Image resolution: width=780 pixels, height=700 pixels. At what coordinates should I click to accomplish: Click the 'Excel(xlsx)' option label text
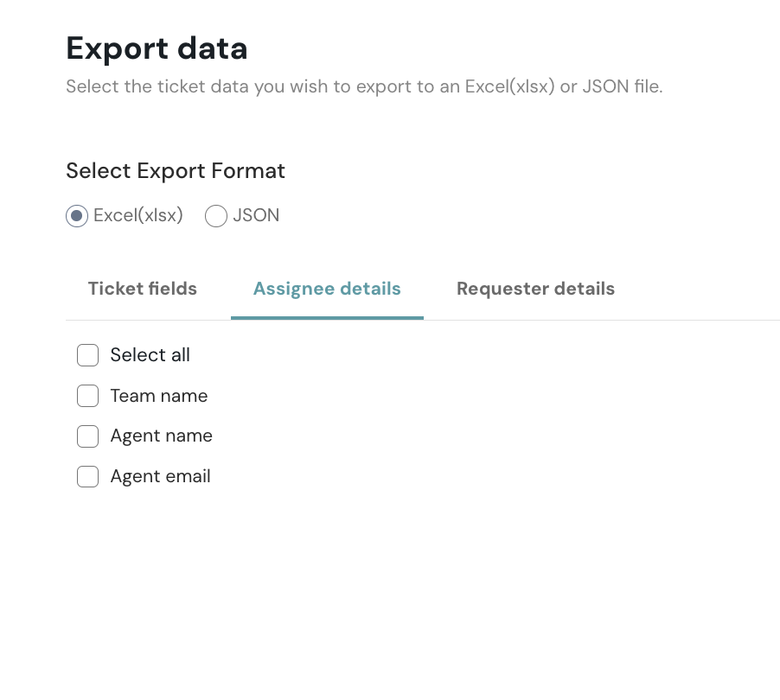pyautogui.click(x=138, y=216)
